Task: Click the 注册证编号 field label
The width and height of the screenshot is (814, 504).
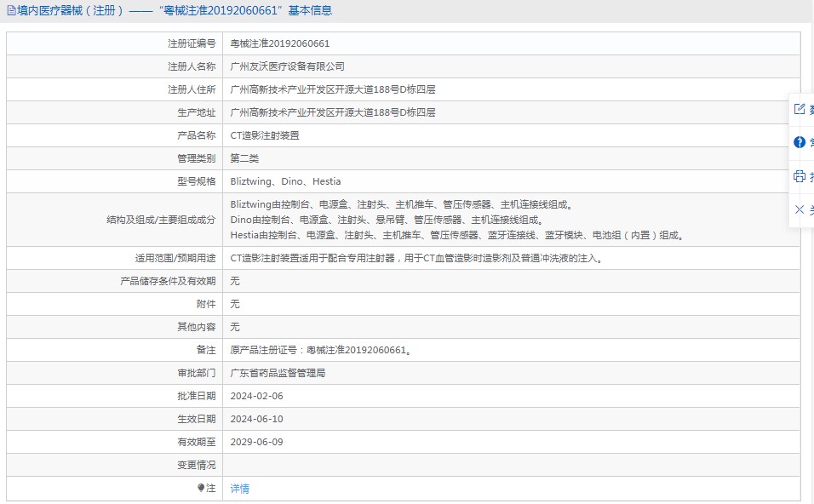Action: click(192, 43)
